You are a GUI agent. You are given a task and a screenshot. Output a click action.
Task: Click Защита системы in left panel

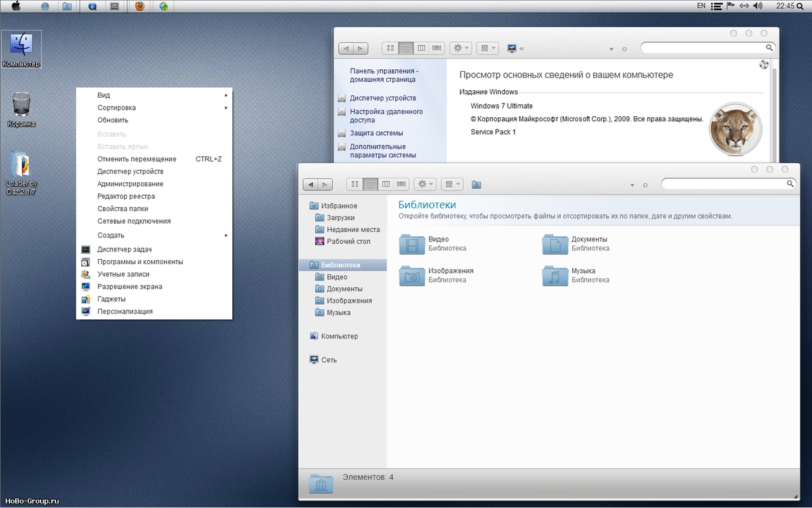point(376,133)
